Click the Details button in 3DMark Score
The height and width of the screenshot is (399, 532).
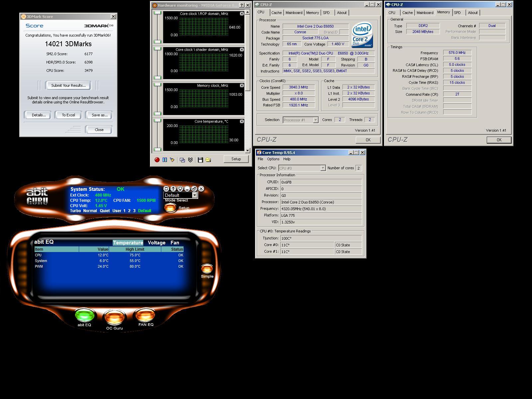[39, 115]
